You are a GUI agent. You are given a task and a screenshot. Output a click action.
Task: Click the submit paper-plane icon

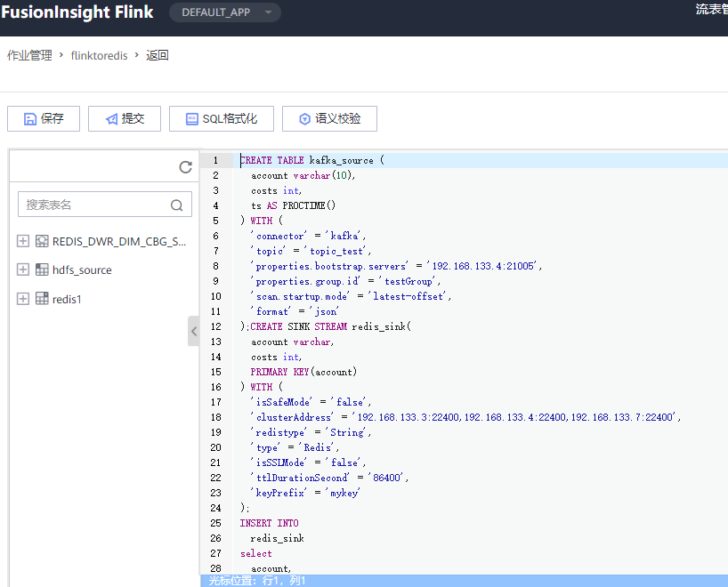(x=110, y=119)
